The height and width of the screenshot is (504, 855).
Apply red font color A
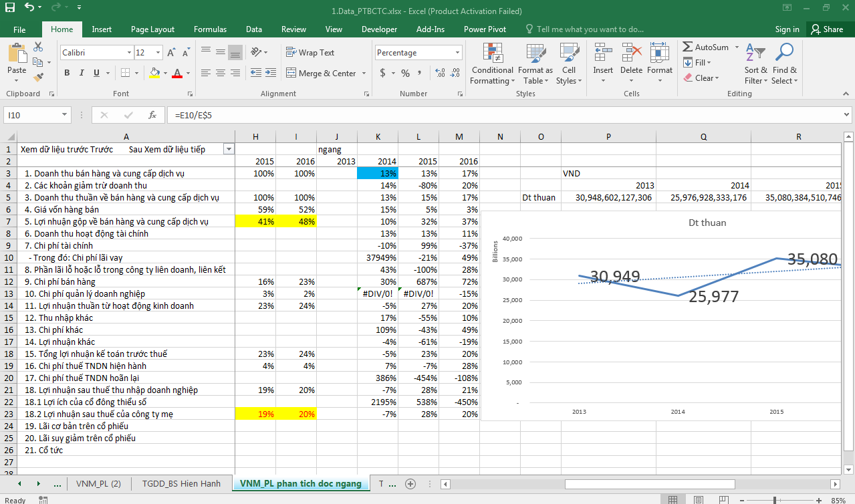pyautogui.click(x=177, y=73)
